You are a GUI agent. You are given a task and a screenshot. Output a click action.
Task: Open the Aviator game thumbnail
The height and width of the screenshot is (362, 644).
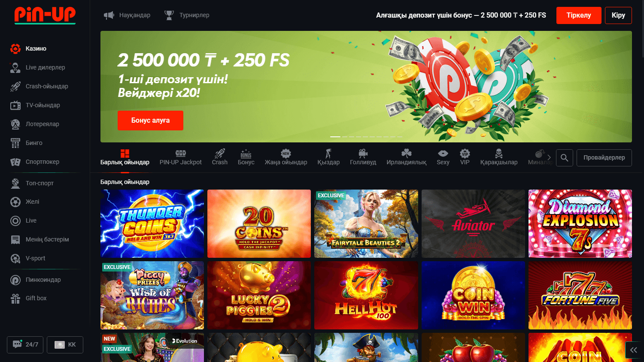tap(473, 224)
